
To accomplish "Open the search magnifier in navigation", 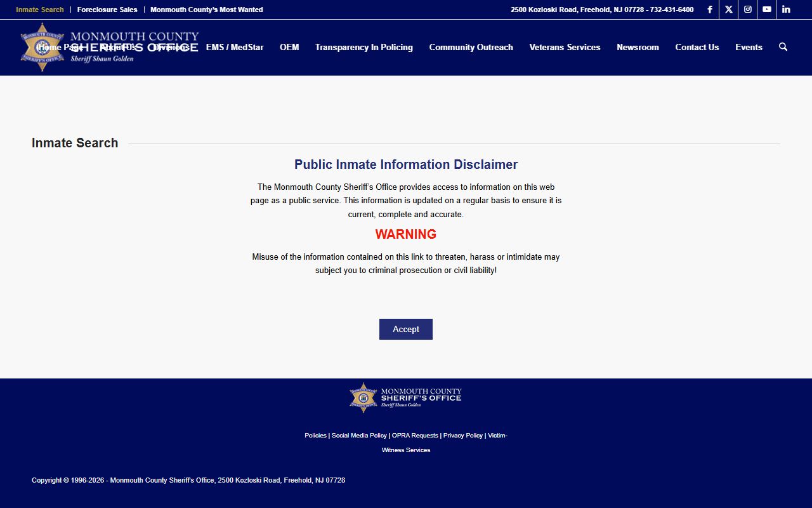I will coord(783,47).
